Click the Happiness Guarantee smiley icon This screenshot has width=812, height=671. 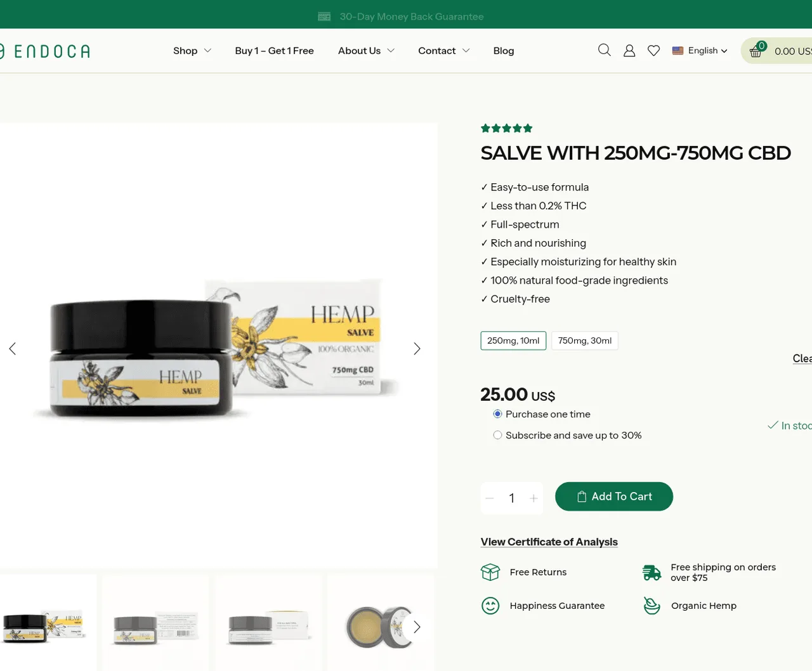(490, 606)
